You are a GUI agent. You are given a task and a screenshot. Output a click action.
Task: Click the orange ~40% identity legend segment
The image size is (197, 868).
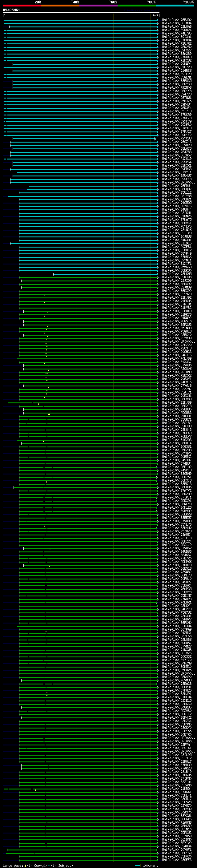(60, 6)
